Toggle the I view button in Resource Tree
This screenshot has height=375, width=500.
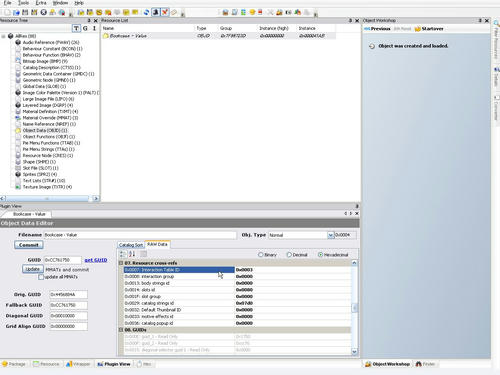(x=94, y=28)
